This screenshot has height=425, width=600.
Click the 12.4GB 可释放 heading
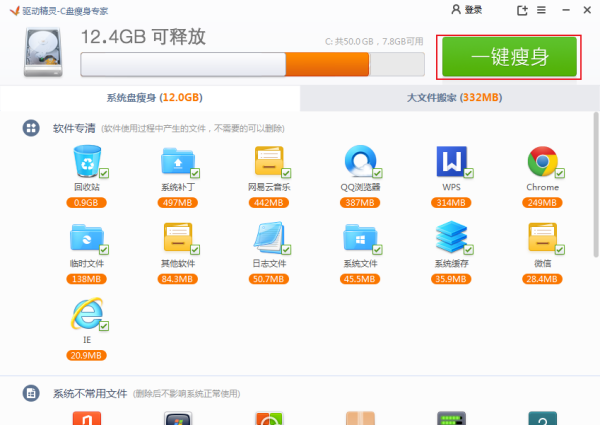tap(143, 37)
